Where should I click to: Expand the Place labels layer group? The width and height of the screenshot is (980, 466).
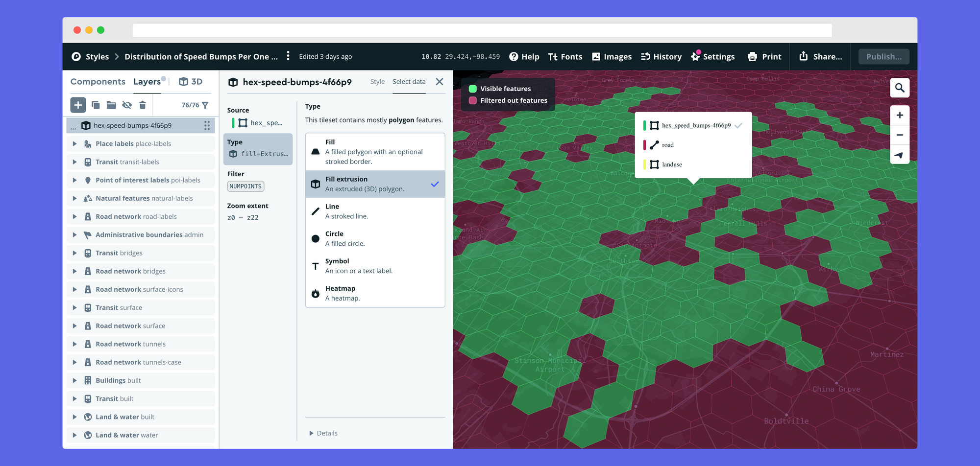click(x=74, y=144)
